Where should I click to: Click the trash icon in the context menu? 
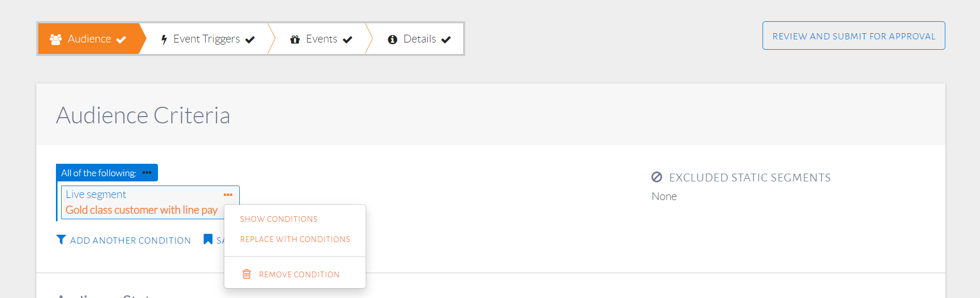click(247, 274)
